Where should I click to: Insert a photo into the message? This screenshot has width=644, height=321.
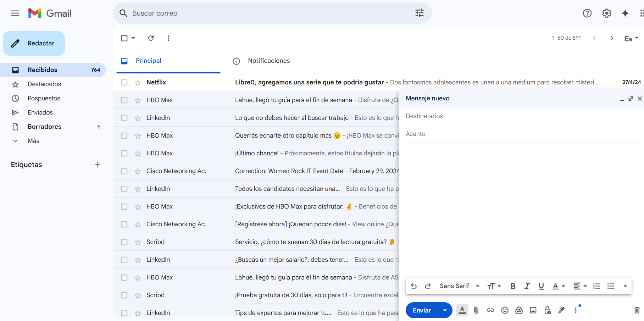pos(533,310)
